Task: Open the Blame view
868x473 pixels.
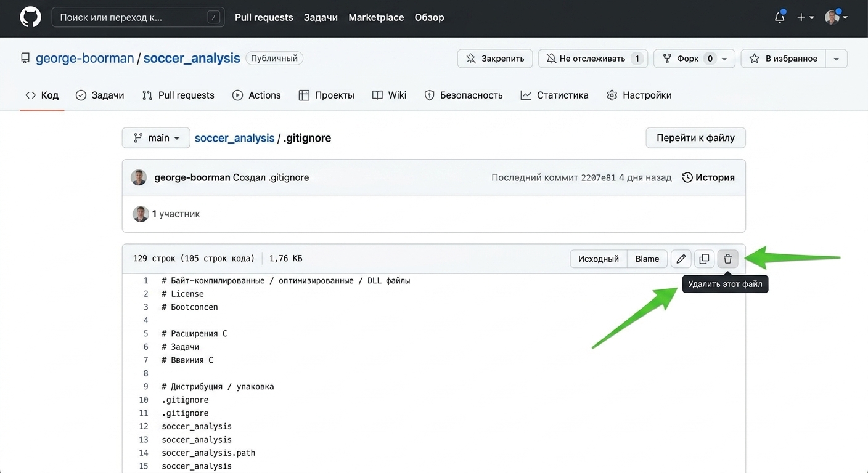Action: point(647,259)
